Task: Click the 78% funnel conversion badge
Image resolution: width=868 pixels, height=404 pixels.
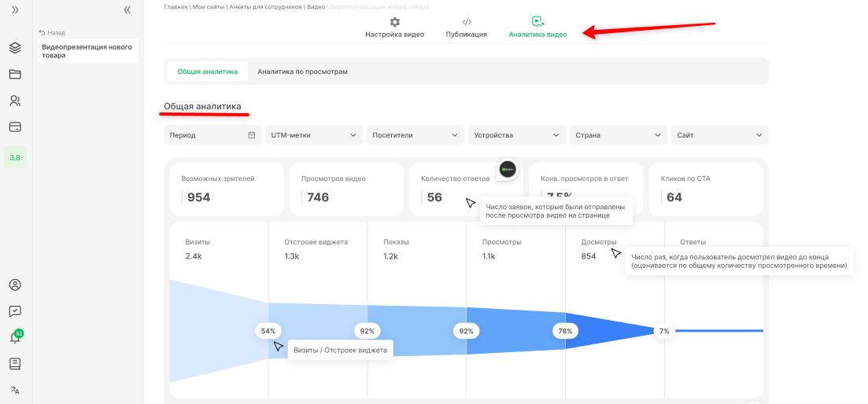Action: tap(565, 331)
